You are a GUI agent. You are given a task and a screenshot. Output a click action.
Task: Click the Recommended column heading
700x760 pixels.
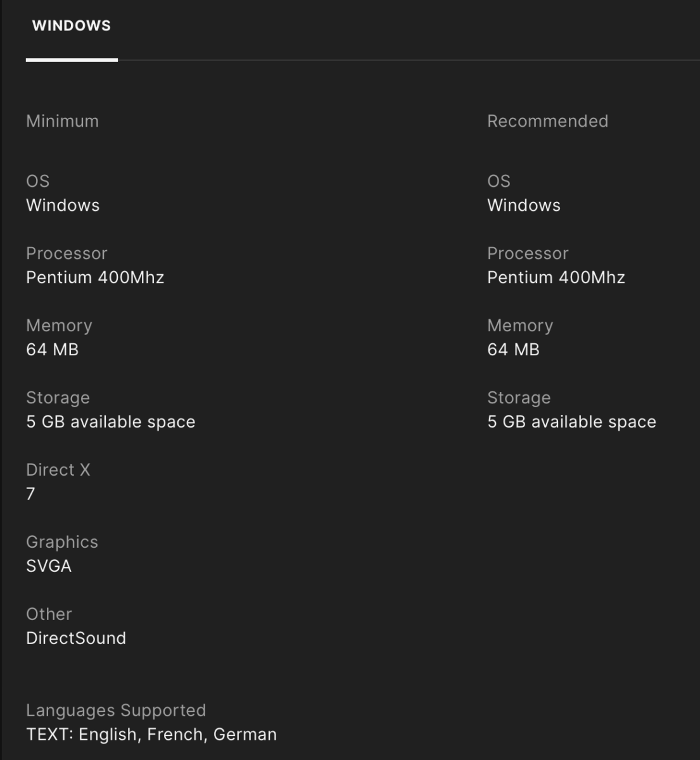[547, 121]
